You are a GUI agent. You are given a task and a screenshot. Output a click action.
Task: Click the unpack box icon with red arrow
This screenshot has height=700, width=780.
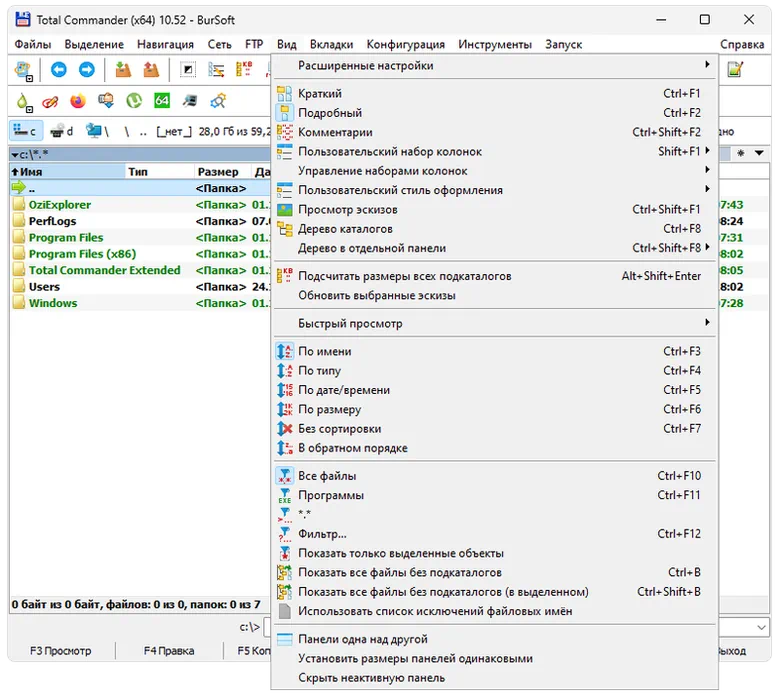click(151, 70)
